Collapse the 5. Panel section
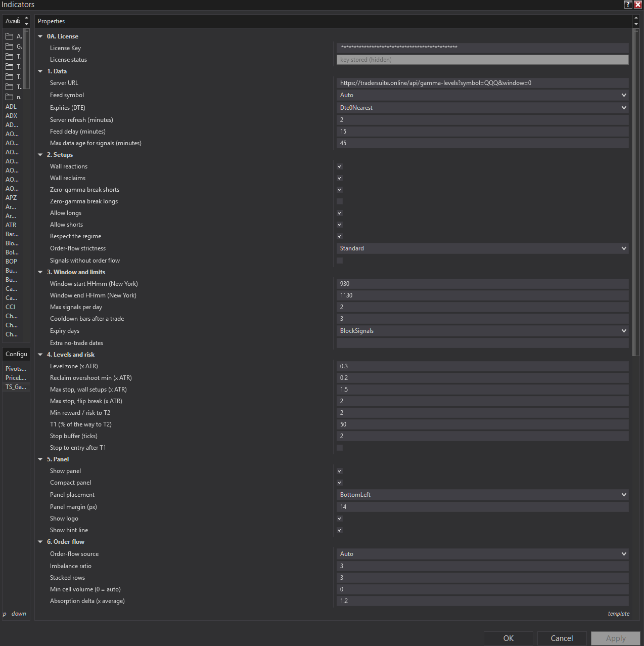Screen dimensions: 644x646 point(40,459)
